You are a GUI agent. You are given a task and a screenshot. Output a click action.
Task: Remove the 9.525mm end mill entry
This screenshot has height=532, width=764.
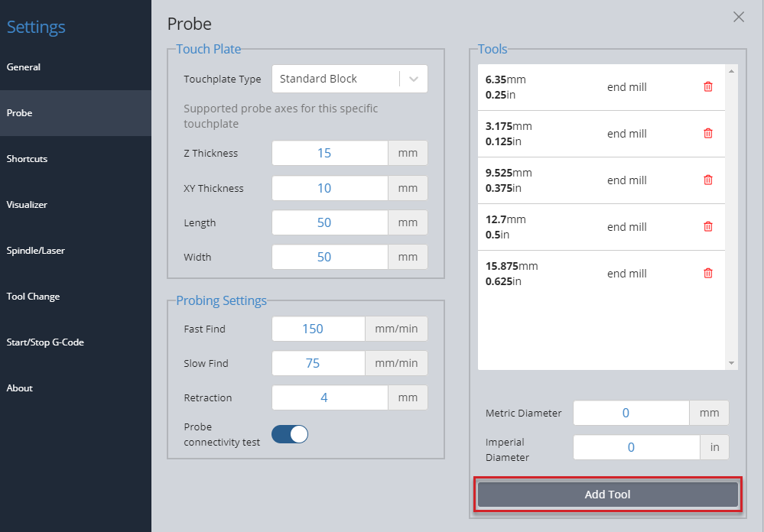[708, 180]
